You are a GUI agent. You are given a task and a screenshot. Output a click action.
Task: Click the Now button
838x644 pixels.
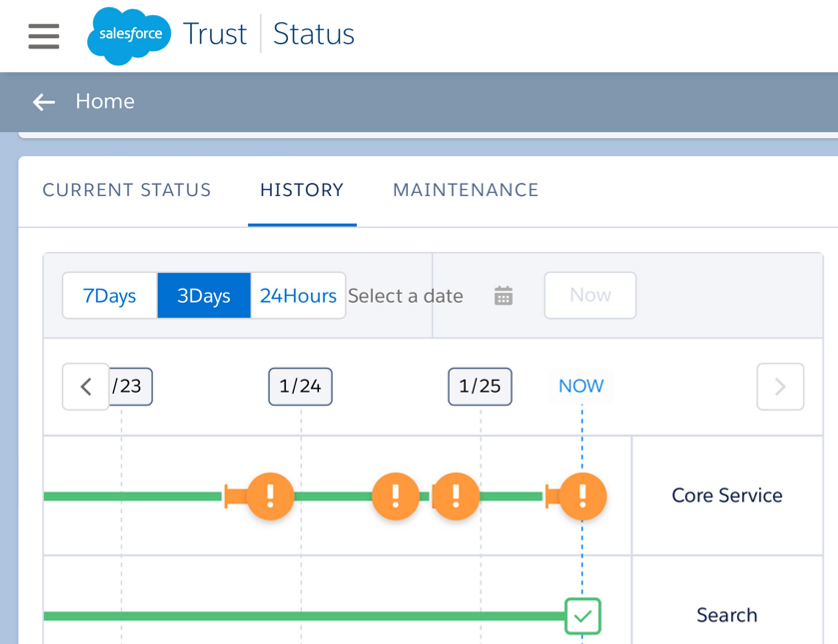(590, 295)
